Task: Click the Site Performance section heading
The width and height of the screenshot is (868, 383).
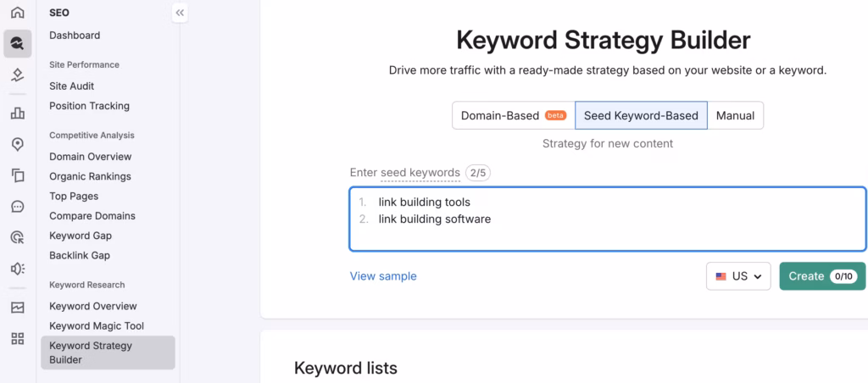Action: [84, 64]
